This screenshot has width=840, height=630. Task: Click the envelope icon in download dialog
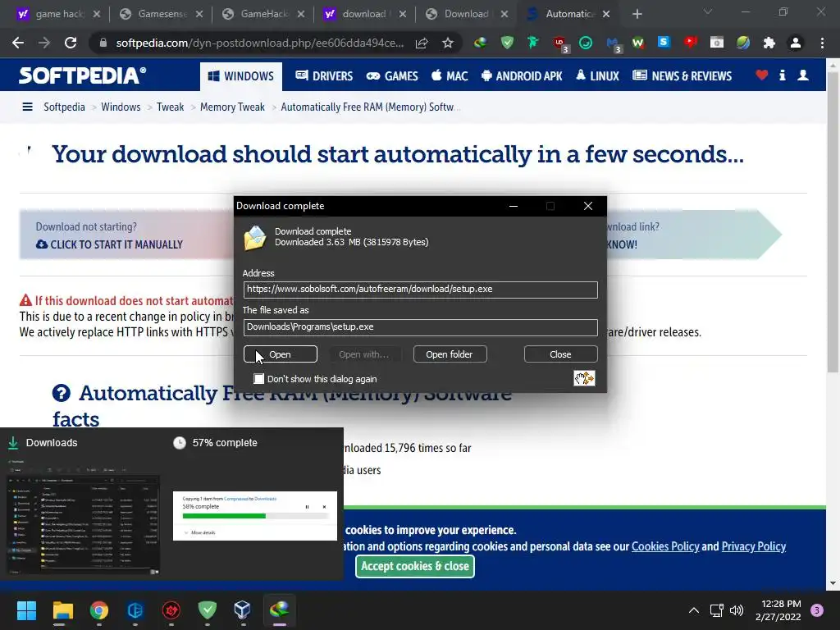coord(255,237)
